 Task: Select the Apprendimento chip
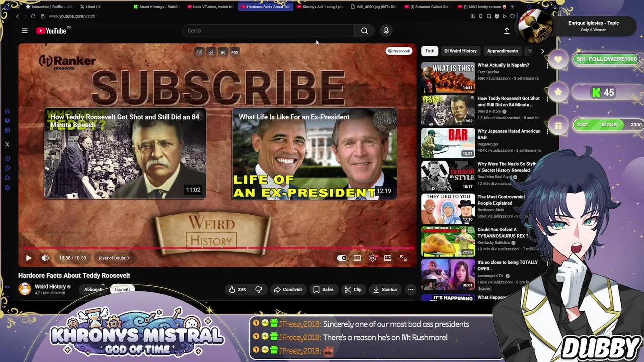[502, 51]
